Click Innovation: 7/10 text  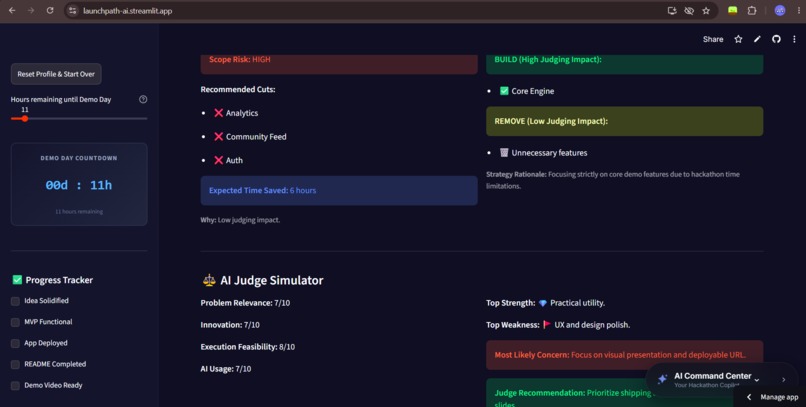tap(230, 325)
